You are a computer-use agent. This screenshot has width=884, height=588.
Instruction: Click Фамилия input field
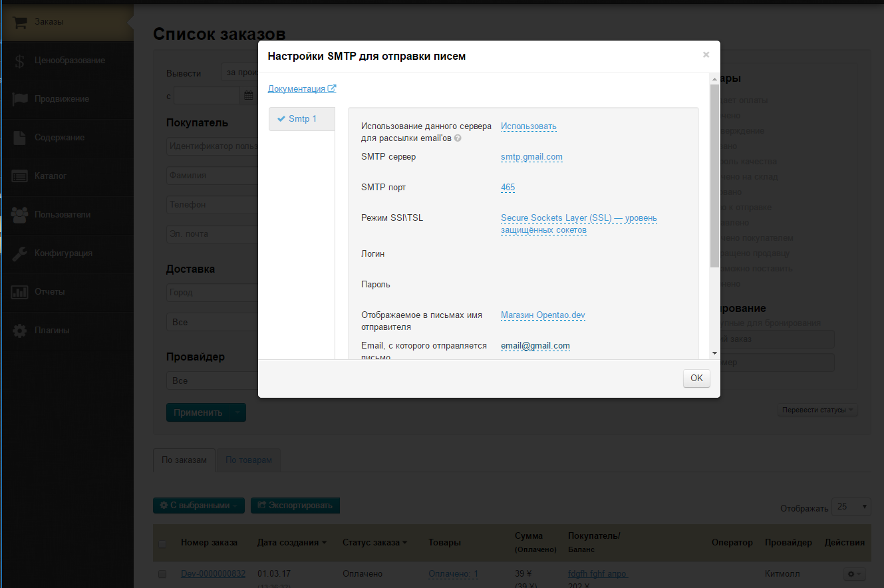(212, 176)
